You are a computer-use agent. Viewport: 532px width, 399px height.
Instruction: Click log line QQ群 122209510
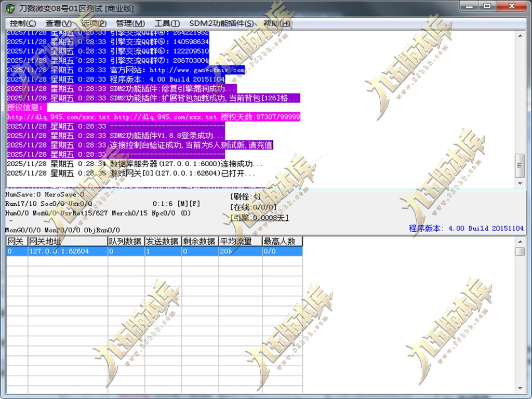tap(108, 51)
